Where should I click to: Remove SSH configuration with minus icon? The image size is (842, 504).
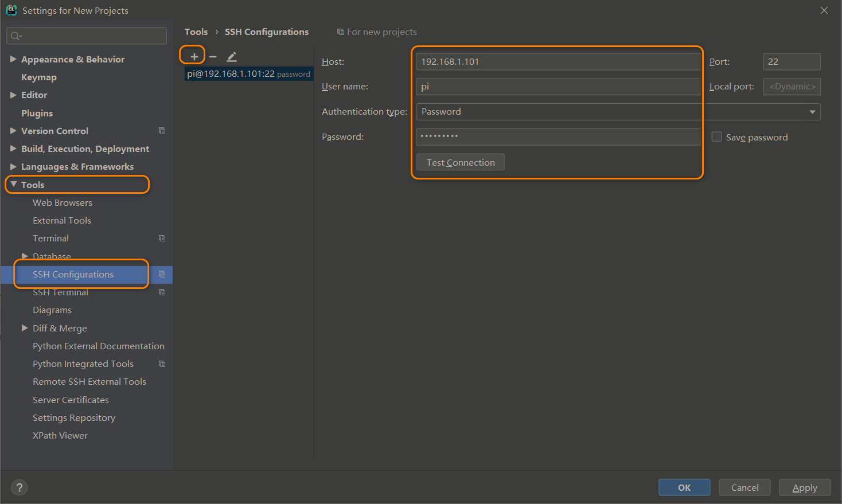[x=213, y=56]
